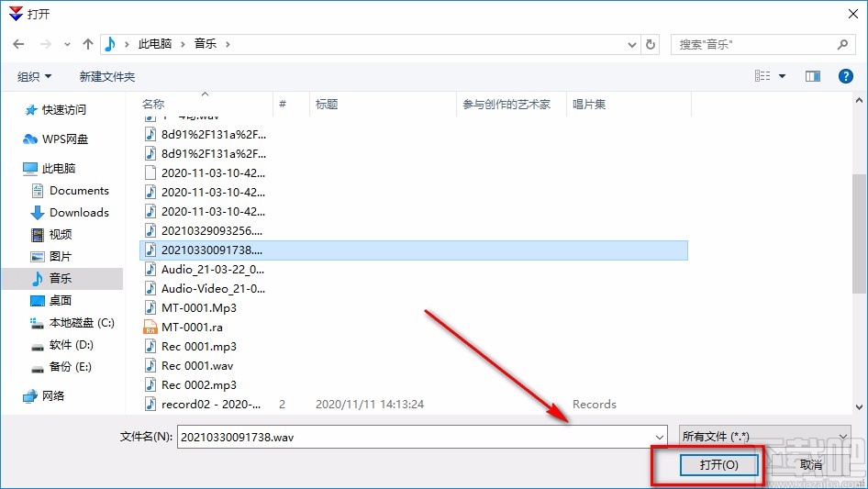This screenshot has width=868, height=489.
Task: Open the view options dropdown arrow
Action: 782,76
